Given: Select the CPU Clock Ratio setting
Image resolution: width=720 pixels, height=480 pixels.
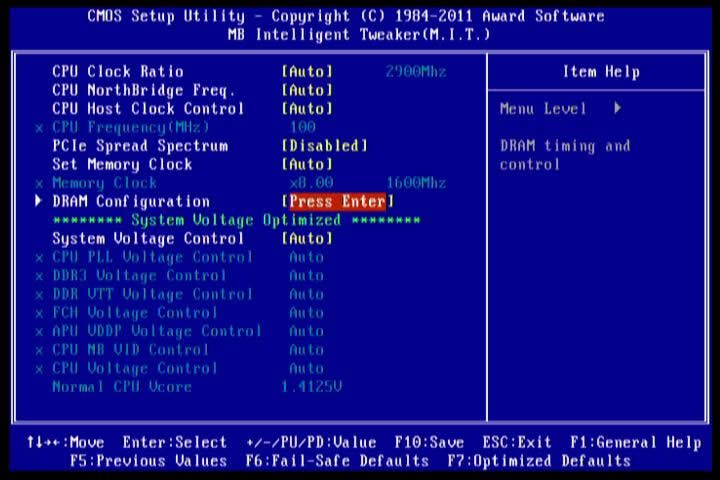Looking at the screenshot, I should point(118,72).
